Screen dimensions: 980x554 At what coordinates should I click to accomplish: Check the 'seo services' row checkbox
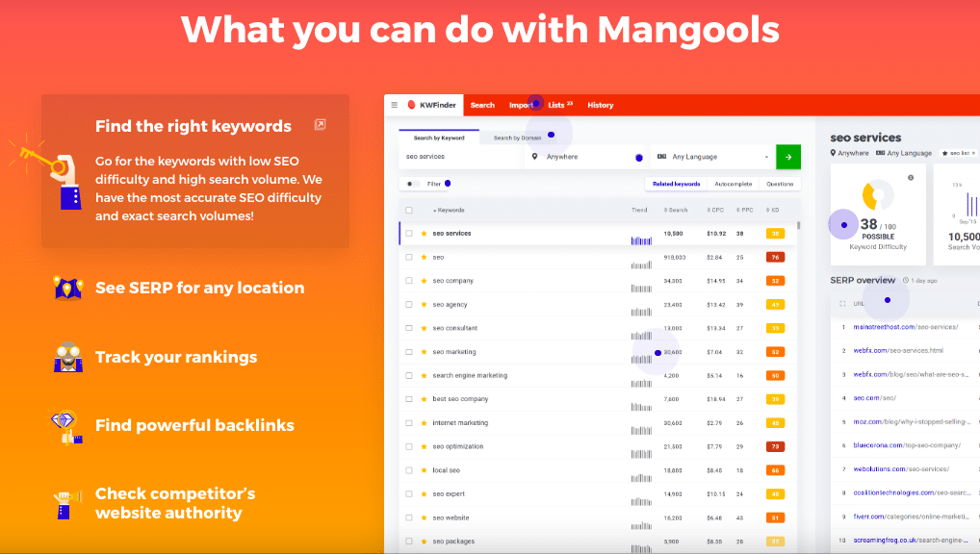409,234
